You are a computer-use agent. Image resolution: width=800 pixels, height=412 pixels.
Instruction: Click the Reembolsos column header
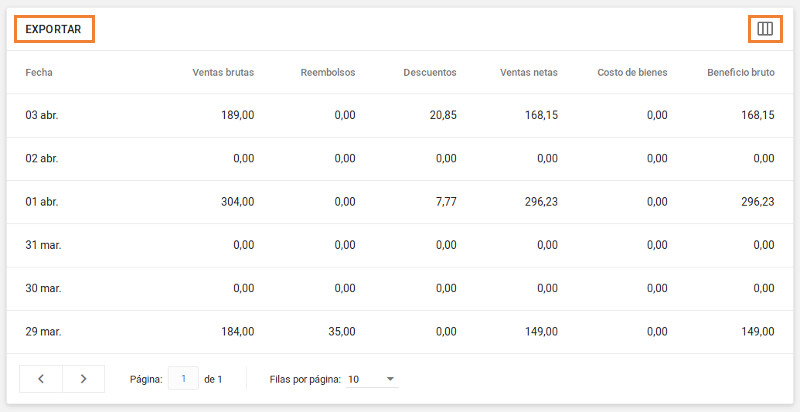327,72
